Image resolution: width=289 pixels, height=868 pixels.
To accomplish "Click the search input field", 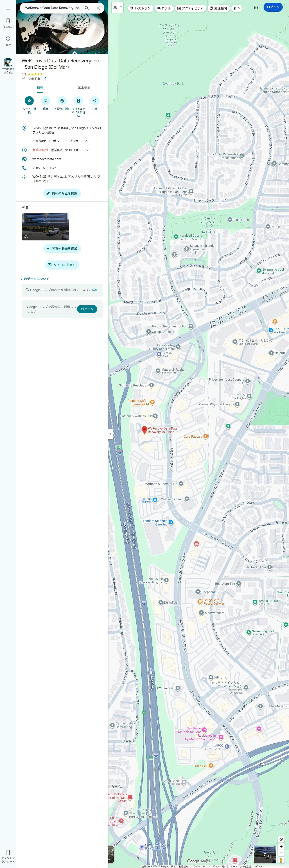I will coord(52,8).
